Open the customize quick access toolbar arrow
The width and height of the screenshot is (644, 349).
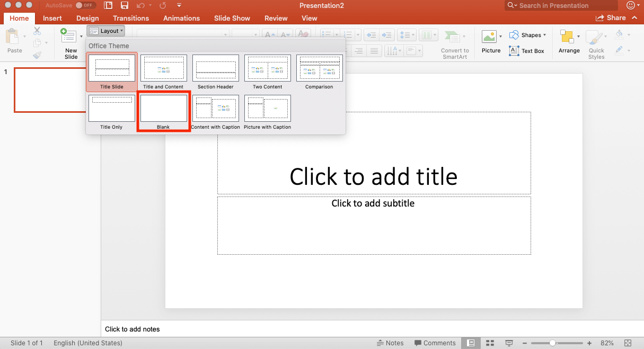pos(179,6)
